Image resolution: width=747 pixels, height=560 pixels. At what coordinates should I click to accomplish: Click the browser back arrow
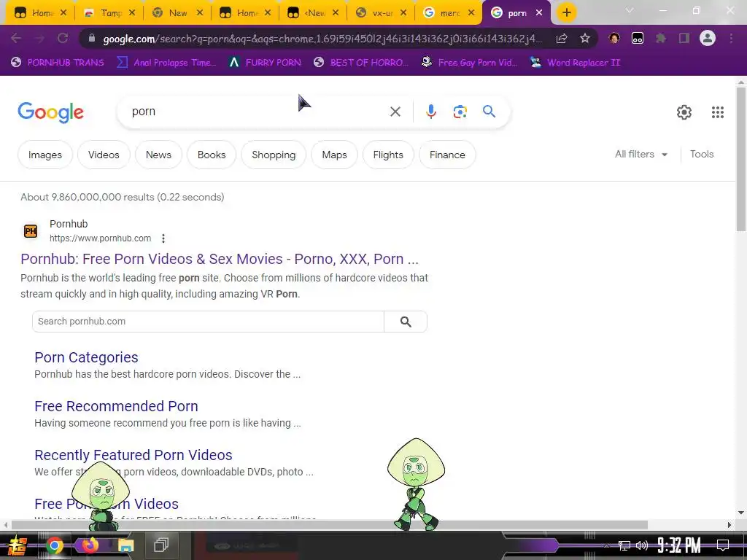(x=16, y=38)
